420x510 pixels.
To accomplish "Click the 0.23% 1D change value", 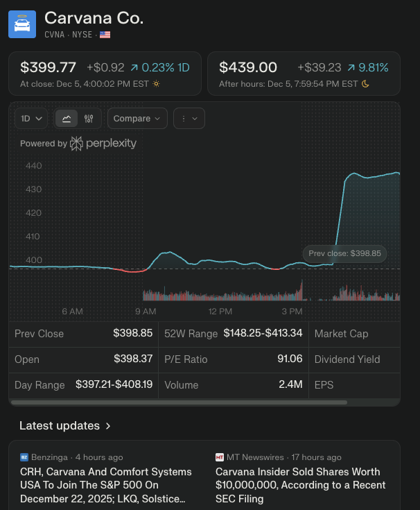I will coord(161,68).
